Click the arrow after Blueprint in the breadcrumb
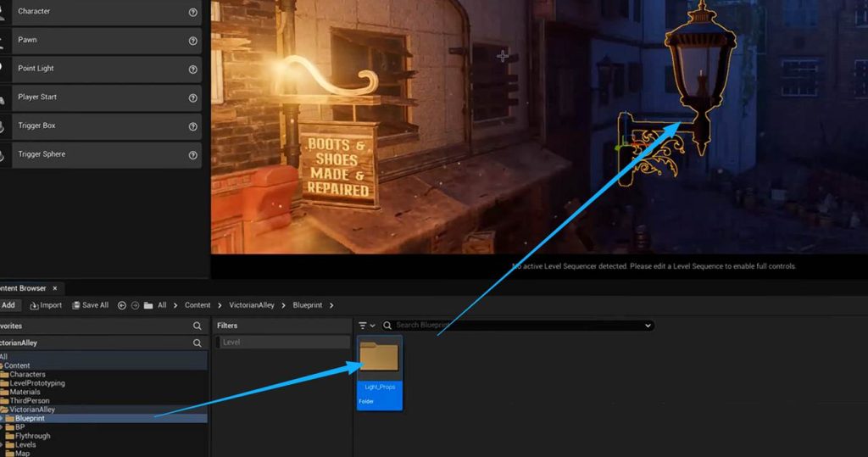This screenshot has height=457, width=868. click(331, 305)
